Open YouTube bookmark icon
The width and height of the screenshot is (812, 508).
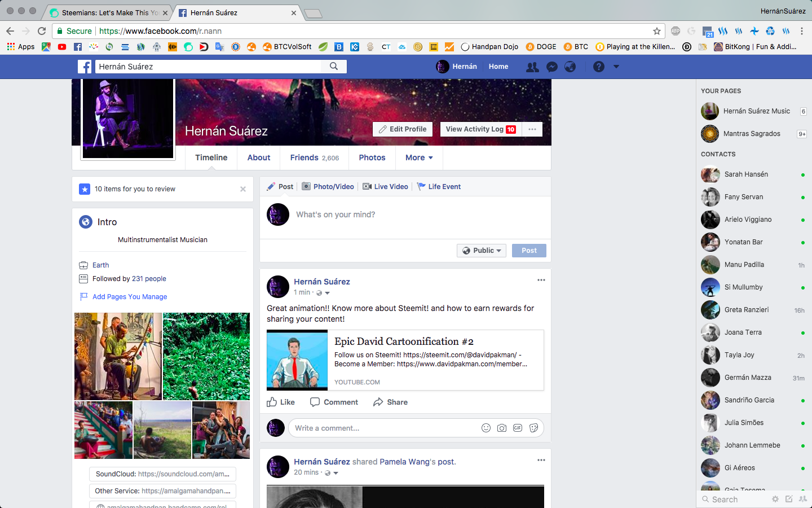coord(62,47)
